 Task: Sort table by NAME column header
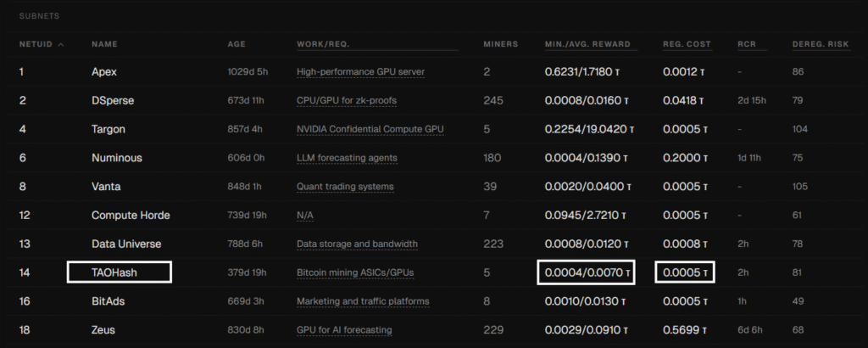point(103,44)
